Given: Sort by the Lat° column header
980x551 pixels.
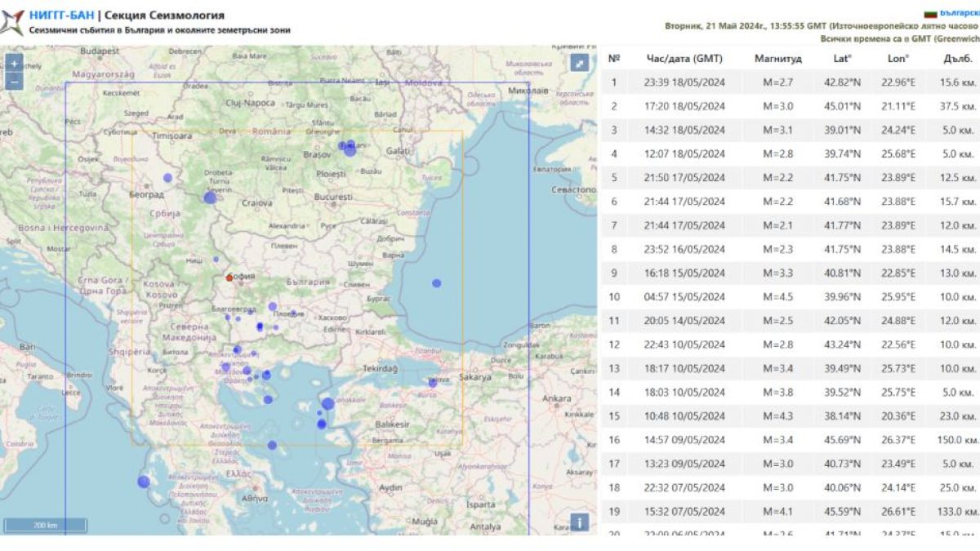Looking at the screenshot, I should (x=843, y=59).
